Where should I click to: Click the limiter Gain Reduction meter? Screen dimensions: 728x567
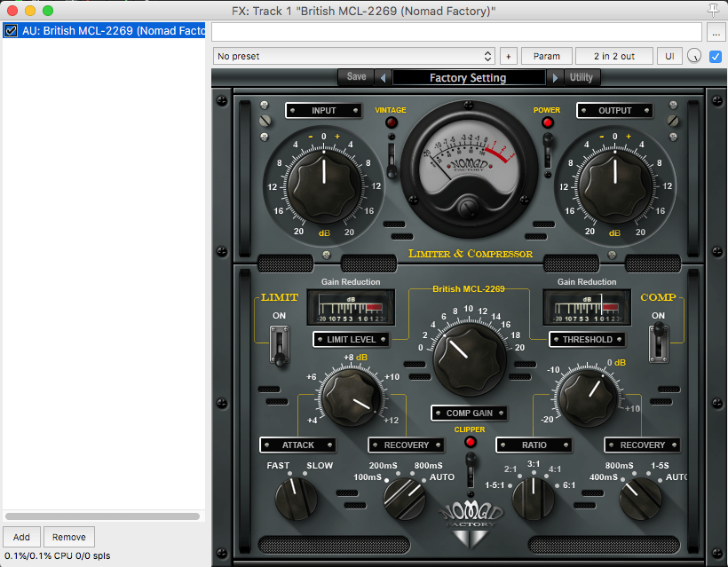pos(351,307)
